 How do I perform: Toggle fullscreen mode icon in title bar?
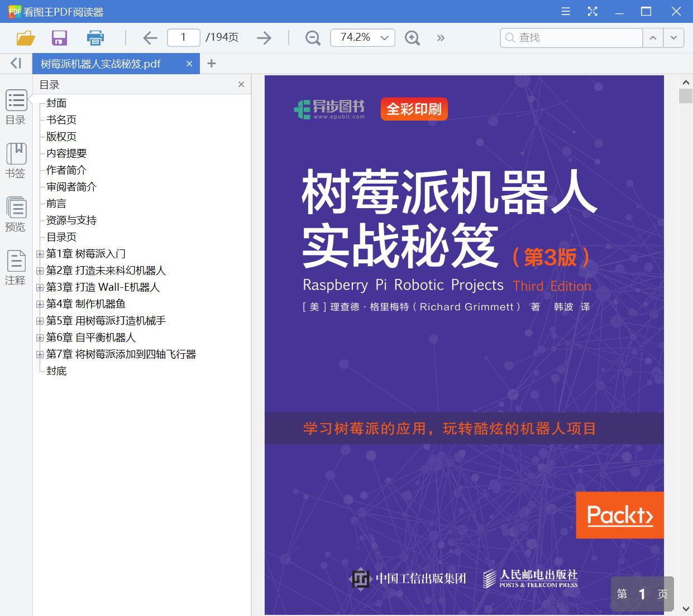point(592,11)
